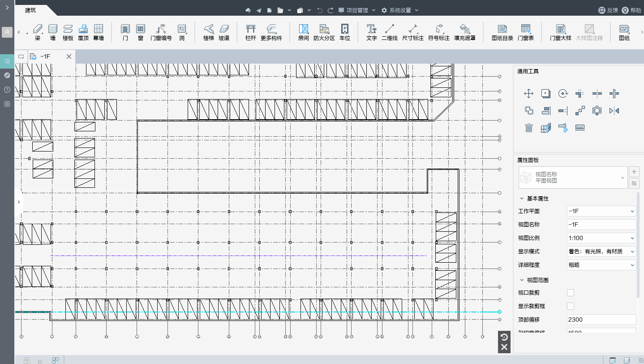Click the 反馈 feedback button
This screenshot has width=644, height=364.
coord(608,10)
